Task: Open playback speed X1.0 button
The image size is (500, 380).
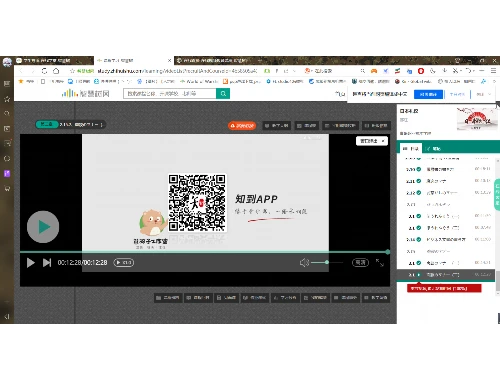Action: point(124,263)
